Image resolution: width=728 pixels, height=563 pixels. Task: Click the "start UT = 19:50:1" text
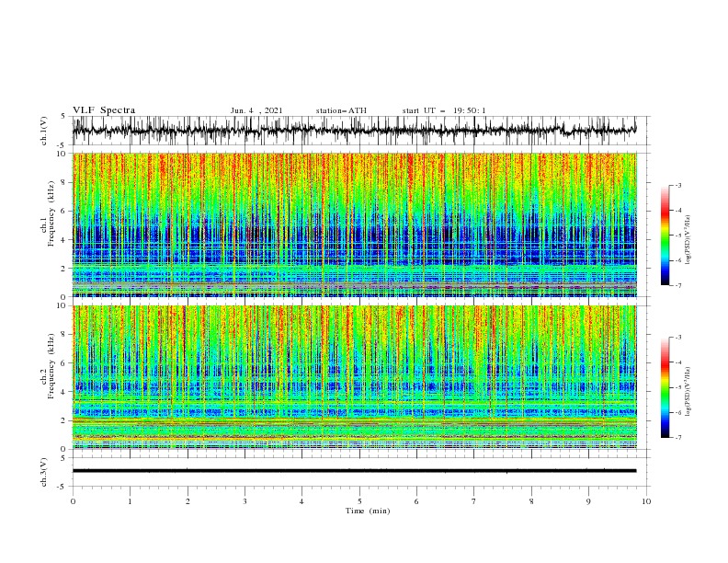(444, 110)
